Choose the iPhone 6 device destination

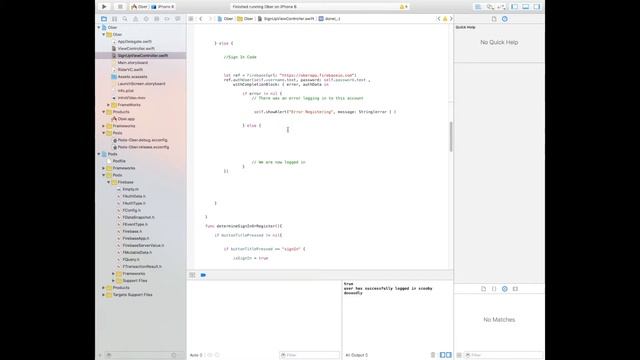[x=163, y=7]
